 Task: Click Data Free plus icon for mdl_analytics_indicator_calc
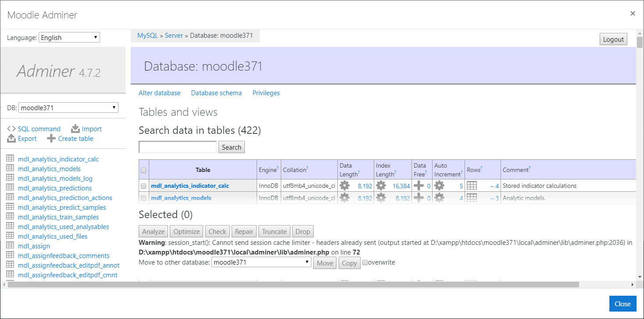click(419, 186)
